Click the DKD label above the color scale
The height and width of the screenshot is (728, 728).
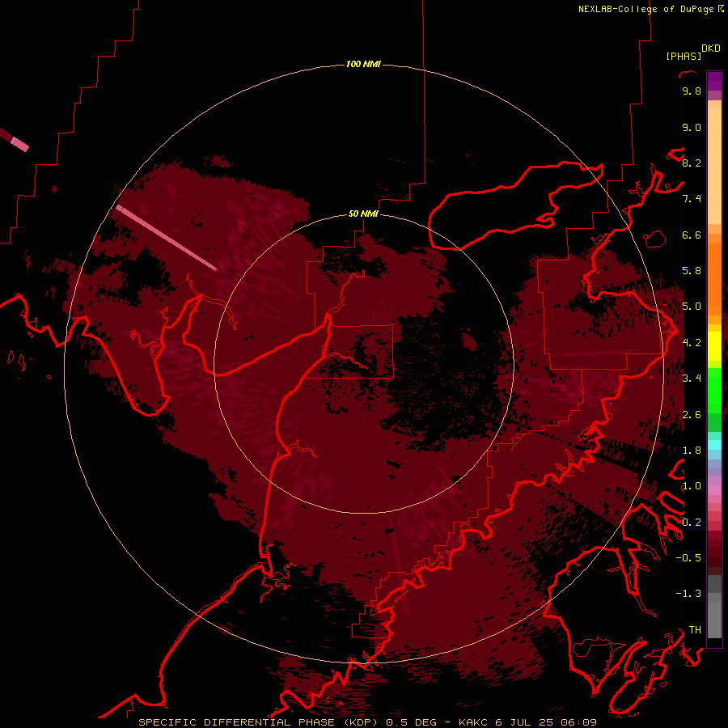[x=711, y=49]
